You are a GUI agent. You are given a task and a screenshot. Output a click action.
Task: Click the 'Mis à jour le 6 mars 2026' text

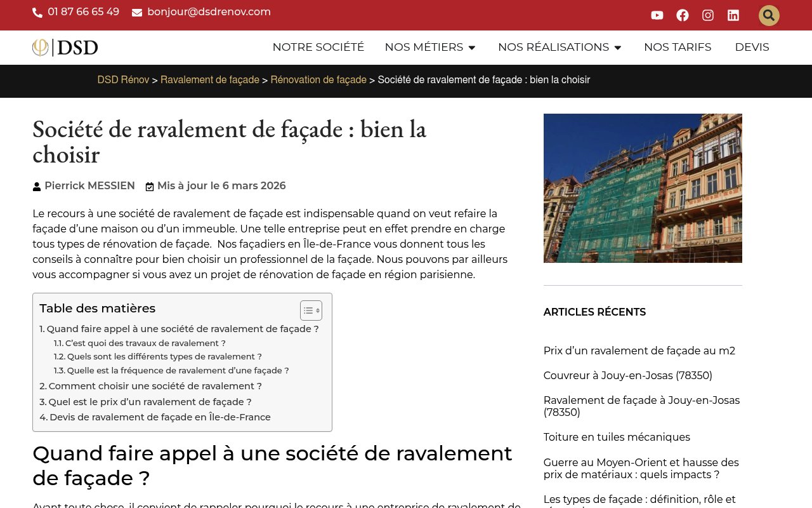coord(221,186)
